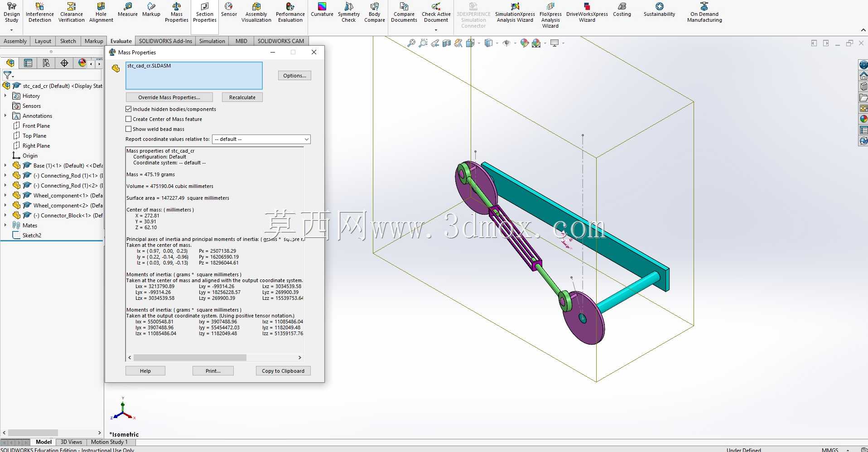This screenshot has height=452, width=868.
Task: Enable Create Center of Mass feature
Action: pyautogui.click(x=129, y=119)
